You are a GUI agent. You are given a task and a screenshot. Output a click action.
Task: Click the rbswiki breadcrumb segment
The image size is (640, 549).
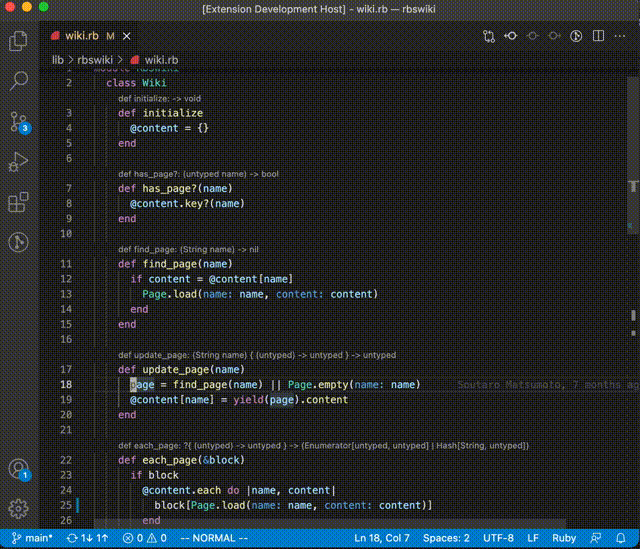point(95,60)
